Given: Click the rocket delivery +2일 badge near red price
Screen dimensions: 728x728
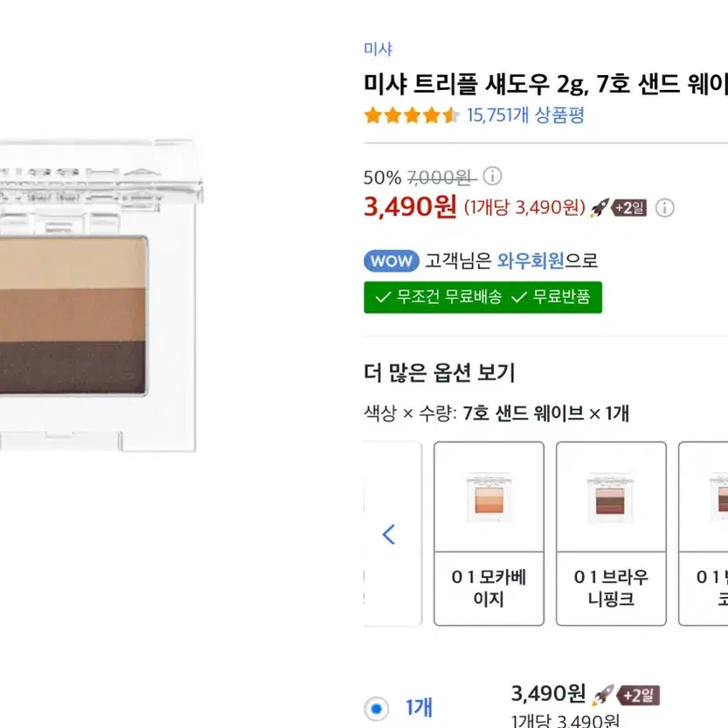Looking at the screenshot, I should [619, 207].
